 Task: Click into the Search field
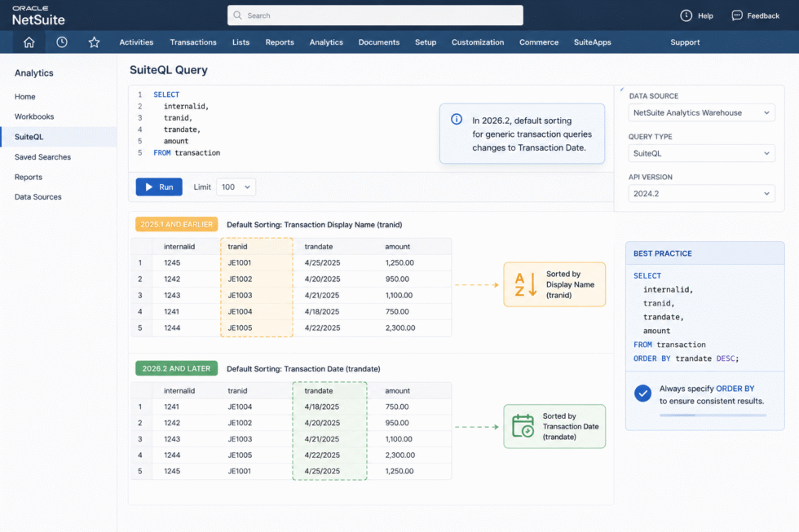[x=375, y=15]
